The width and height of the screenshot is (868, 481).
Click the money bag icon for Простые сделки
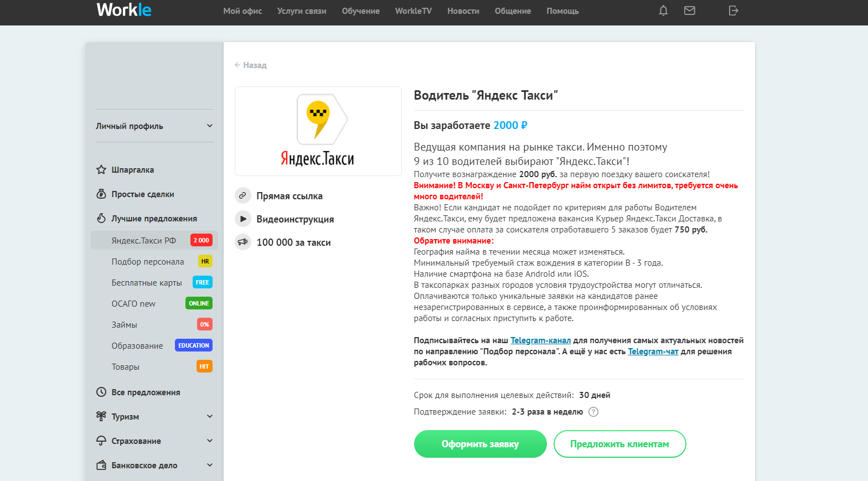click(101, 194)
